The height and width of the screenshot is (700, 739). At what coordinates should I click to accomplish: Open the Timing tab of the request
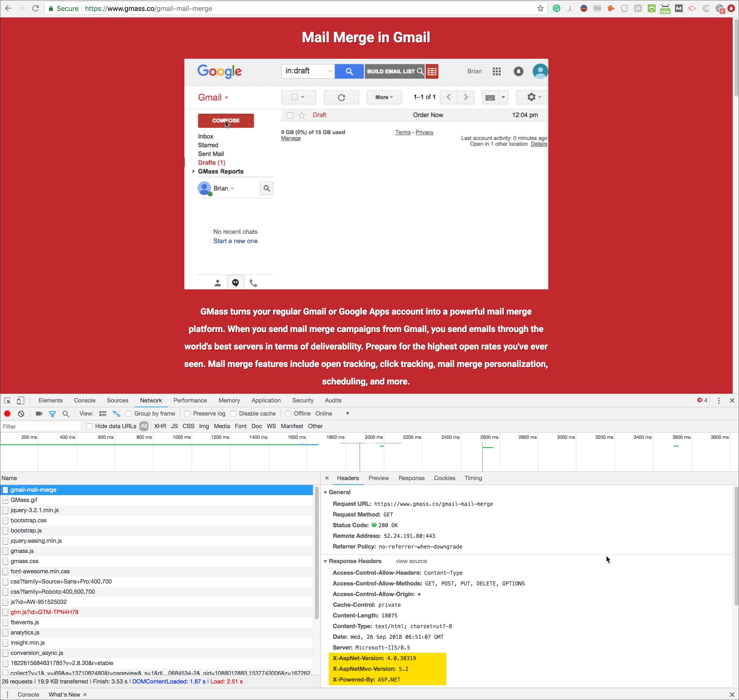click(x=473, y=478)
